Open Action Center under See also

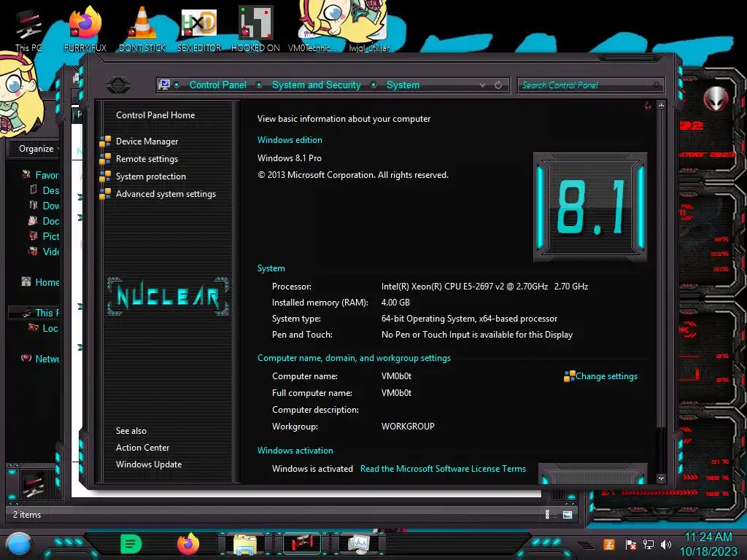coord(142,448)
